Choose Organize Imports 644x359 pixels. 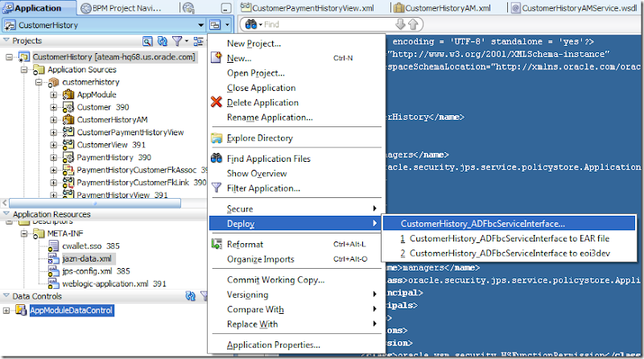pyautogui.click(x=260, y=259)
